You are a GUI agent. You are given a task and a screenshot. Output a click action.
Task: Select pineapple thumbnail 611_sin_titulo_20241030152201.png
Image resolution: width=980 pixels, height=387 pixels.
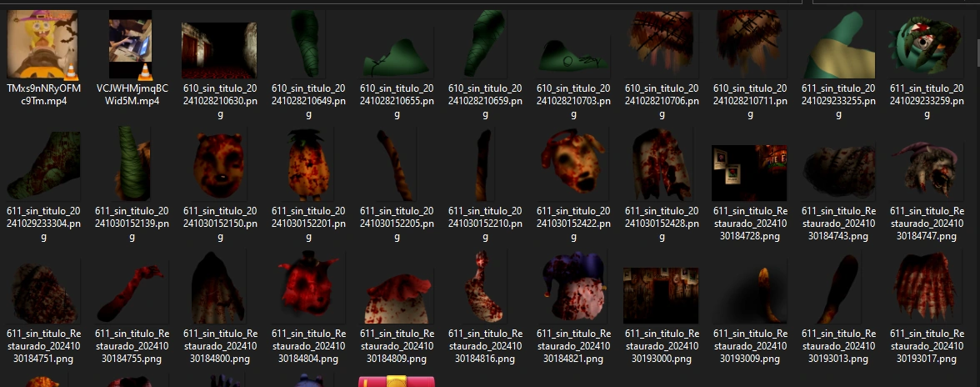(308, 165)
